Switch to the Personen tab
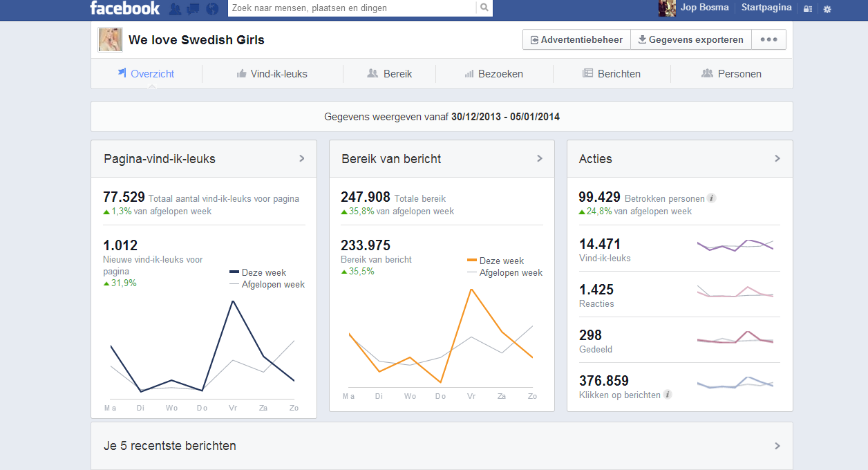868x470 pixels. pos(731,74)
